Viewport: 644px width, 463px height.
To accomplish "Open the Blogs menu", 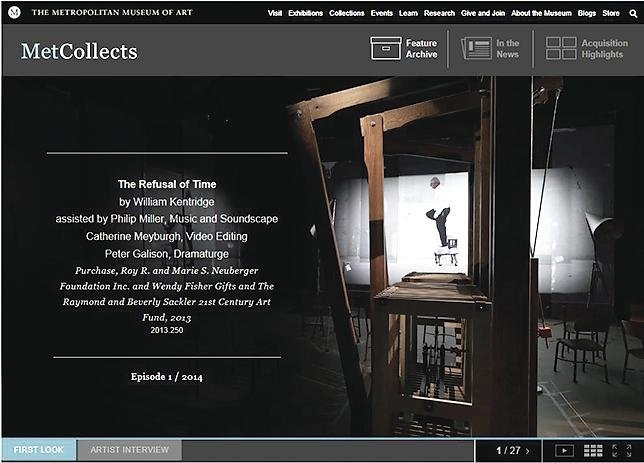I will click(x=586, y=13).
